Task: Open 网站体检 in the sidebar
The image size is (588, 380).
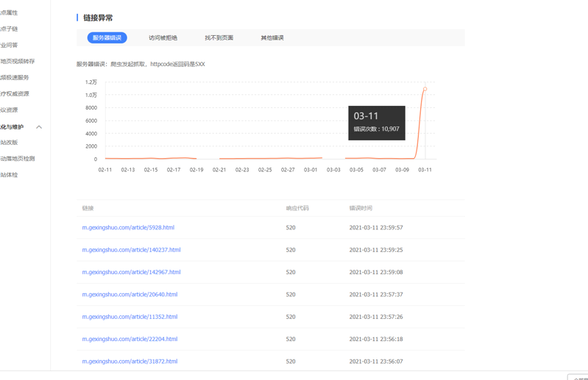Action: pyautogui.click(x=9, y=175)
